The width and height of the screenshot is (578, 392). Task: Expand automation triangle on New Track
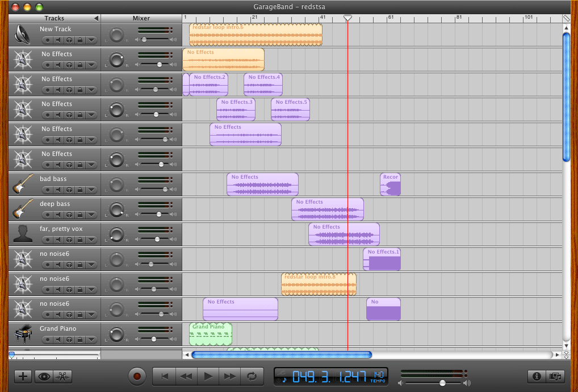point(91,40)
